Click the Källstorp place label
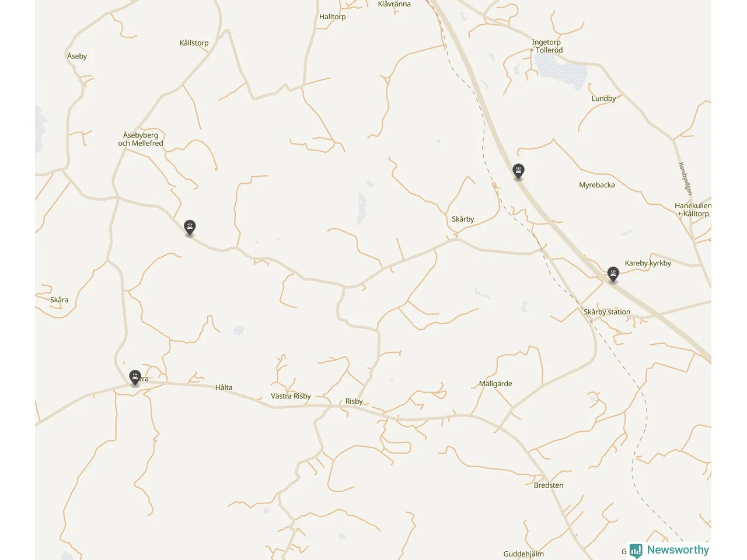 click(194, 43)
